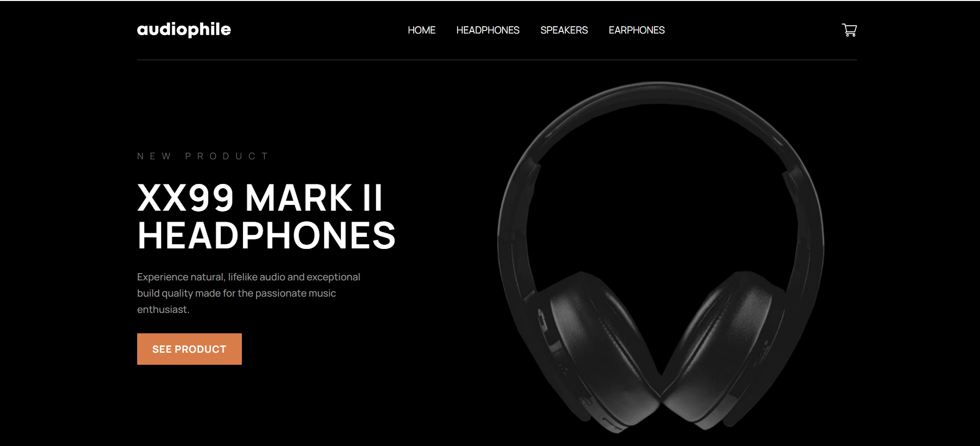This screenshot has width=980, height=446.
Task: Navigate to the Speakers page
Action: (564, 30)
